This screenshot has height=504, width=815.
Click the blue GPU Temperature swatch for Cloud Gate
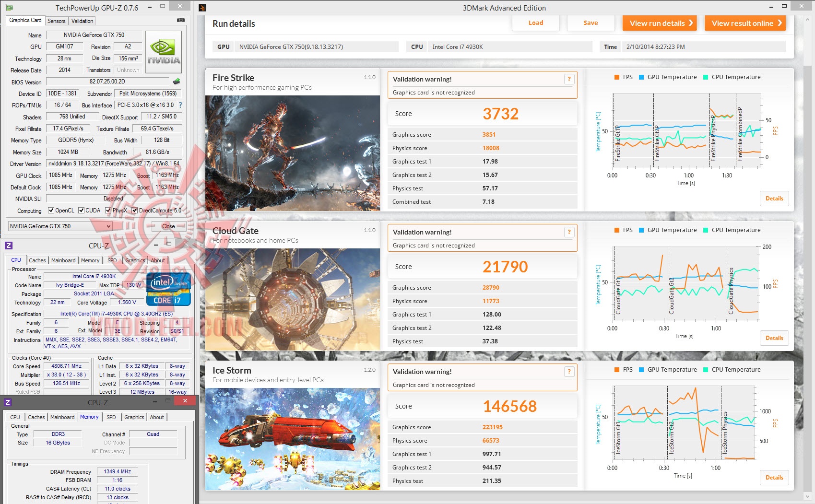pos(641,230)
